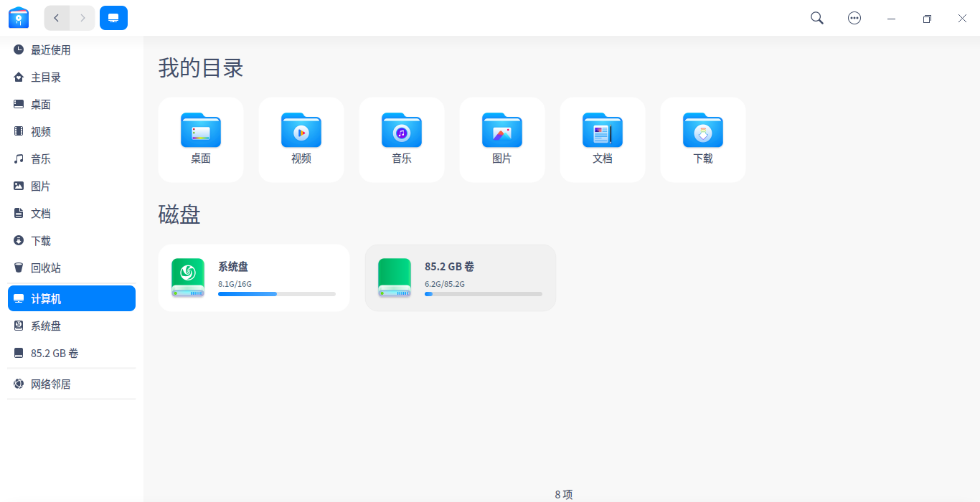
Task: Open 系统盘 in the sidebar
Action: click(72, 326)
